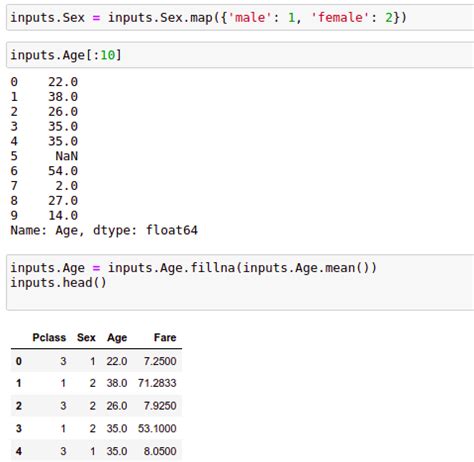Click the 'Name: Age, dtype: float64' output line
This screenshot has height=462, width=474.
104,230
